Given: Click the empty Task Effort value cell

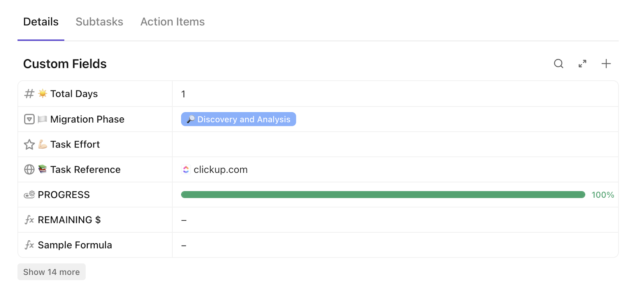Looking at the screenshot, I should [394, 144].
